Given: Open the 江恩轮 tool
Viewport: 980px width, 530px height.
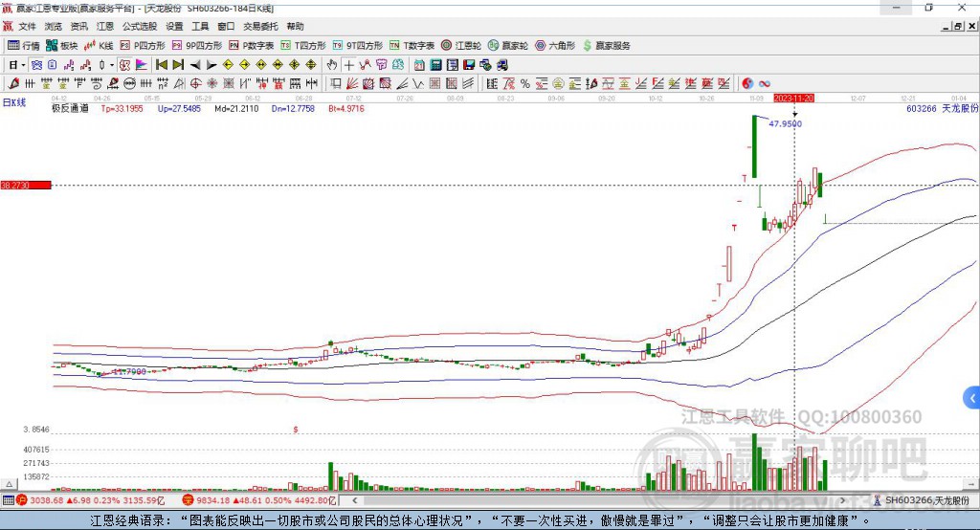Looking at the screenshot, I should coord(461,46).
